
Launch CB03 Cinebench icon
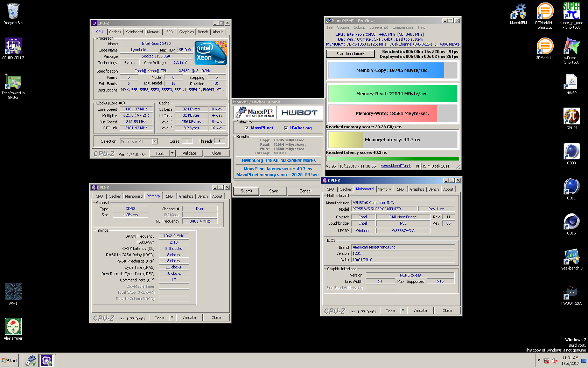[572, 154]
